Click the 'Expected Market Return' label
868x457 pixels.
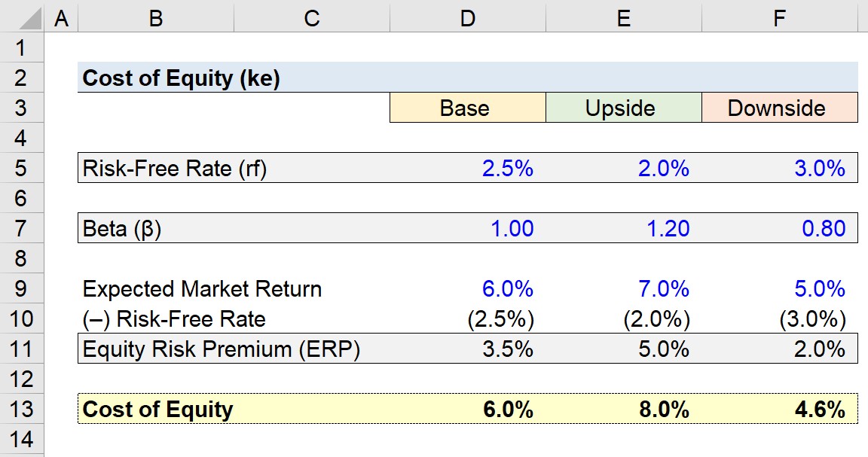coord(202,289)
